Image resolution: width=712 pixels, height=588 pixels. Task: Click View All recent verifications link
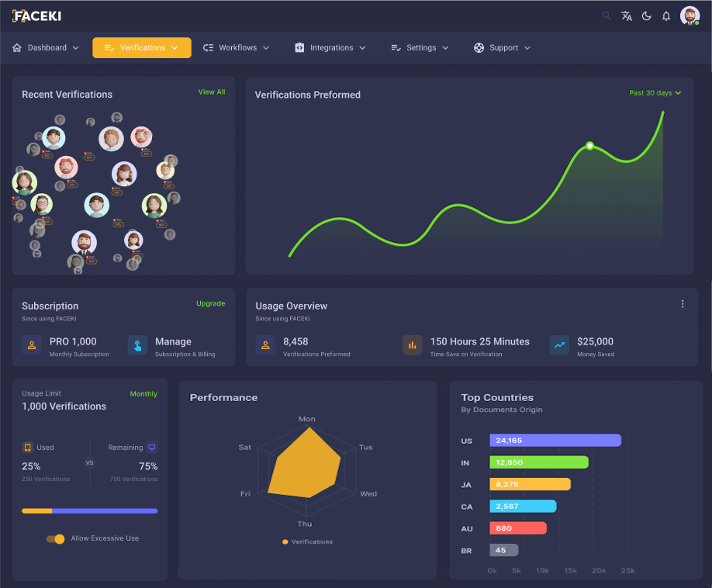pyautogui.click(x=211, y=92)
